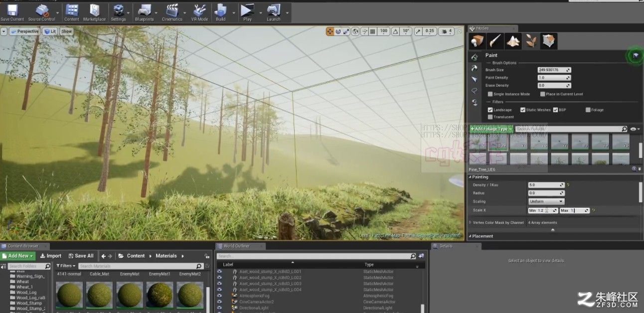Click the Content Browser lock icon
The width and height of the screenshot is (644, 313).
tap(207, 256)
